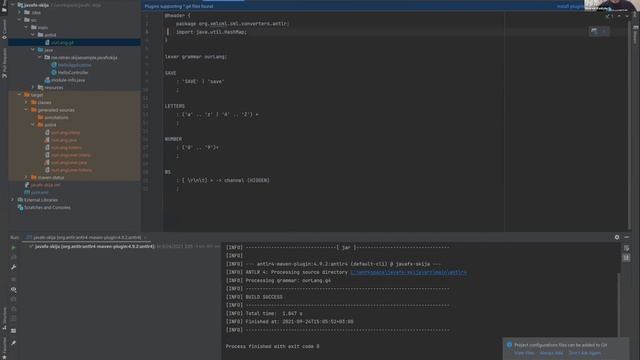
Task: Click 'Processing grammar: ourLang.g4' console line
Action: click(x=278, y=280)
